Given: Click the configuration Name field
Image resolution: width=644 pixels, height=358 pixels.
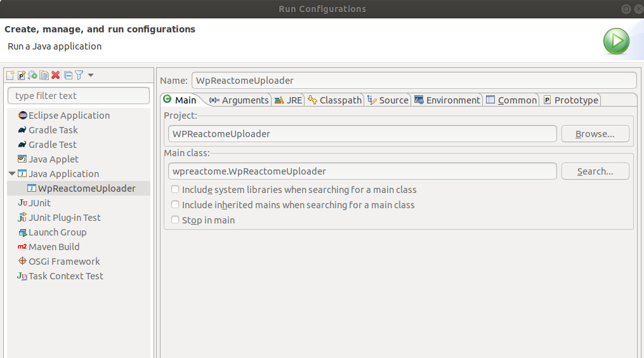Looking at the screenshot, I should [414, 80].
